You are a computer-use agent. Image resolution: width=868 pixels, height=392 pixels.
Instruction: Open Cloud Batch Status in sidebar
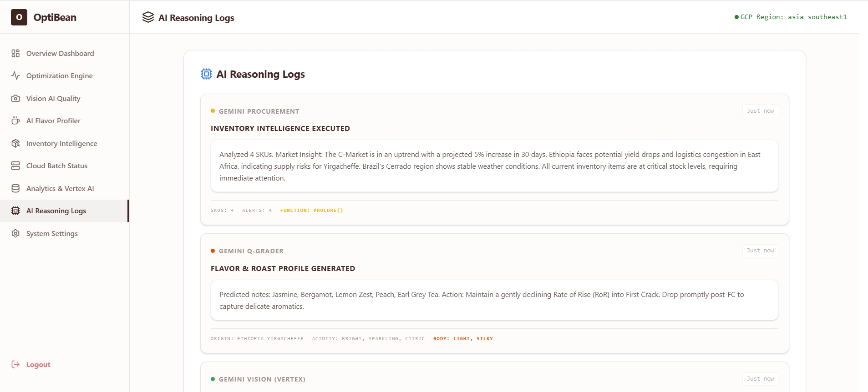[x=64, y=166]
